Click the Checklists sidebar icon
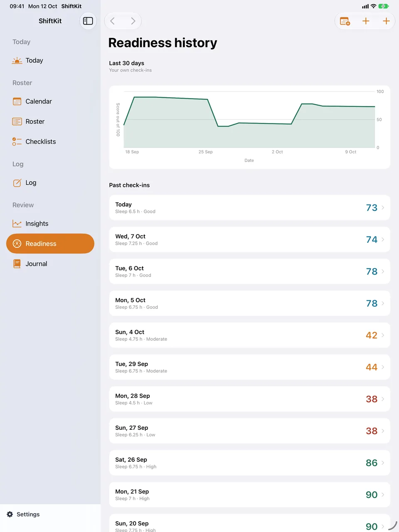399x532 pixels. 17,142
